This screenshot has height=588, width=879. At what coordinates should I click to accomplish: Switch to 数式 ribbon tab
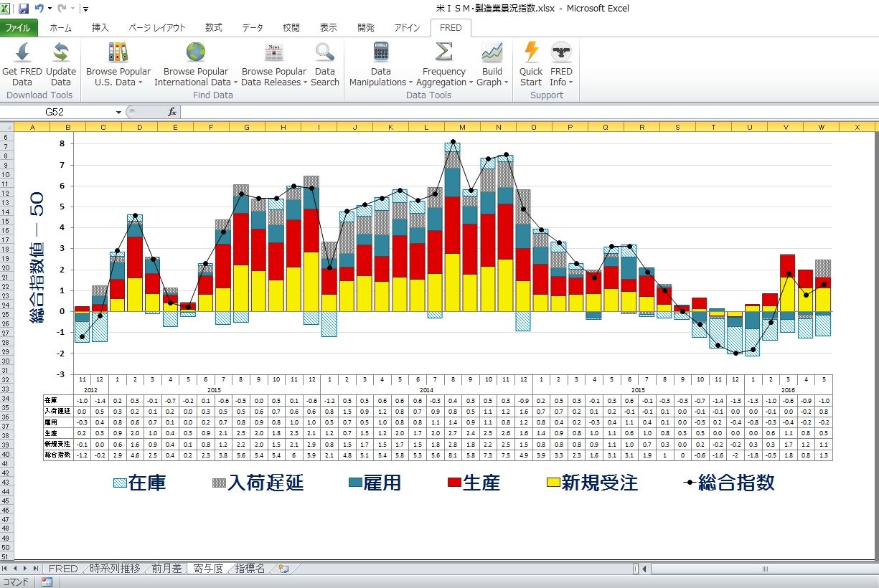pos(213,28)
